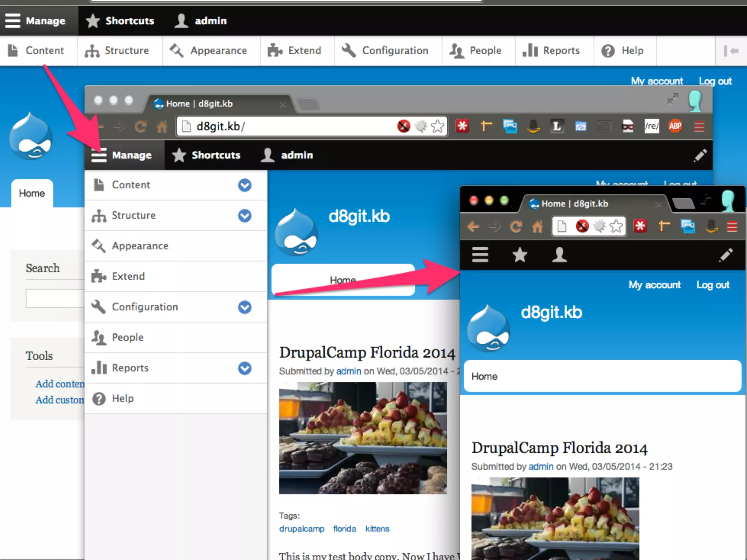Click the bookmark star in d8git.kb address bar
The image size is (747, 560).
coord(437,127)
